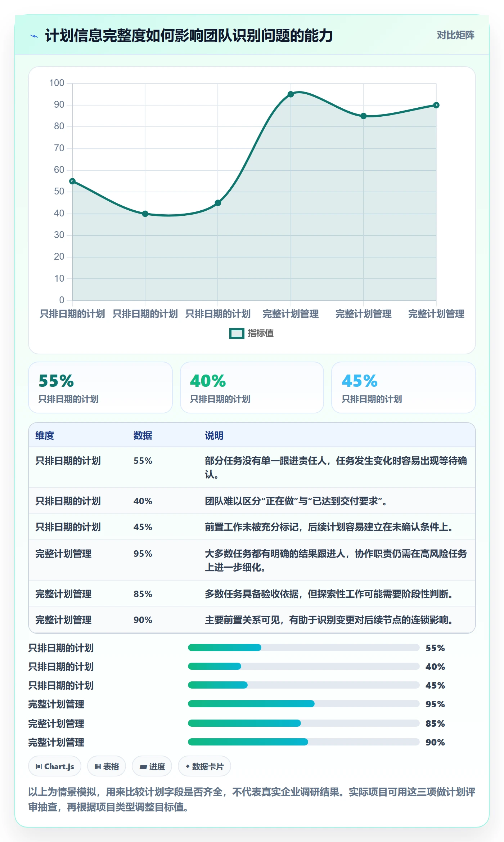The image size is (504, 842).
Task: Click the 70 label on the y-axis
Action: point(59,148)
